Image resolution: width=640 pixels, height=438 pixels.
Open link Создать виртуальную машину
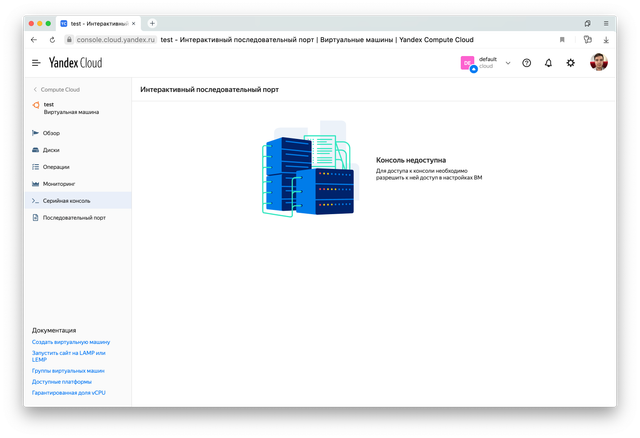(x=71, y=342)
